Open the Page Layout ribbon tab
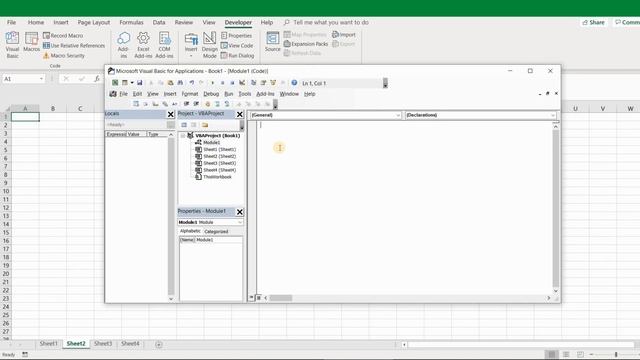Viewport: 640px width, 360px height. point(94,22)
